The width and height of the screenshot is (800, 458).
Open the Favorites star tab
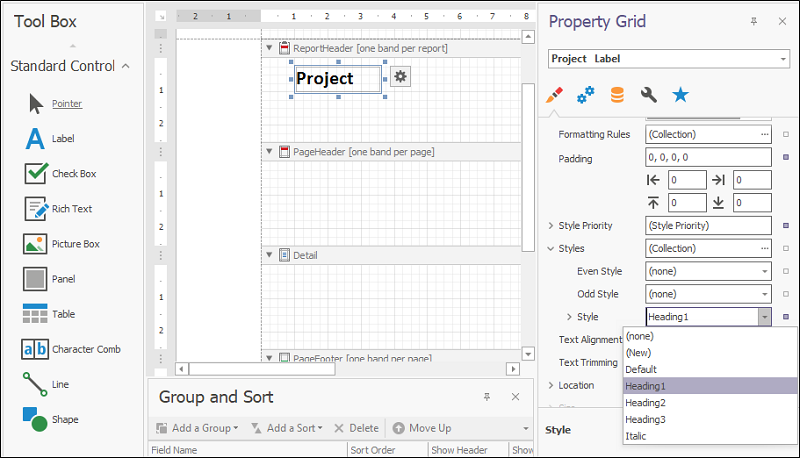click(680, 95)
